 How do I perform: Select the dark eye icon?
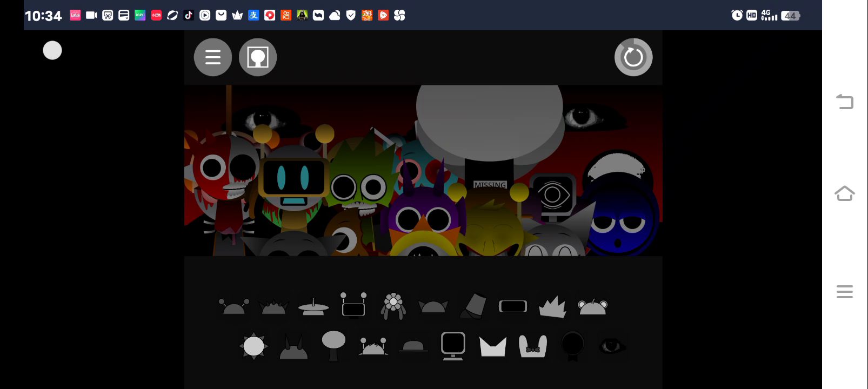click(x=612, y=346)
